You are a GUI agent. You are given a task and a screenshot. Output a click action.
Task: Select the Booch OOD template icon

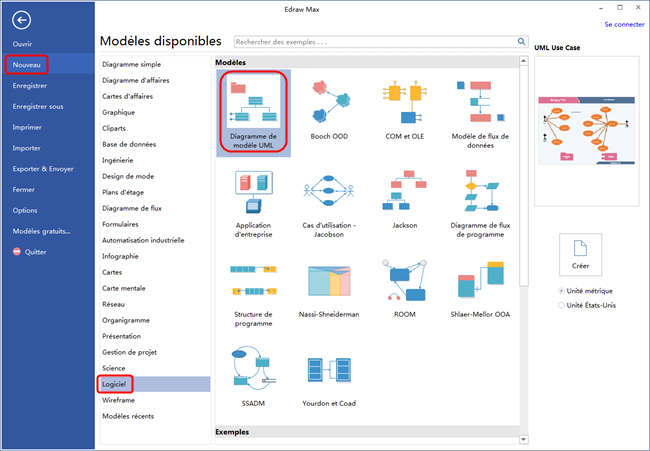coord(329,102)
